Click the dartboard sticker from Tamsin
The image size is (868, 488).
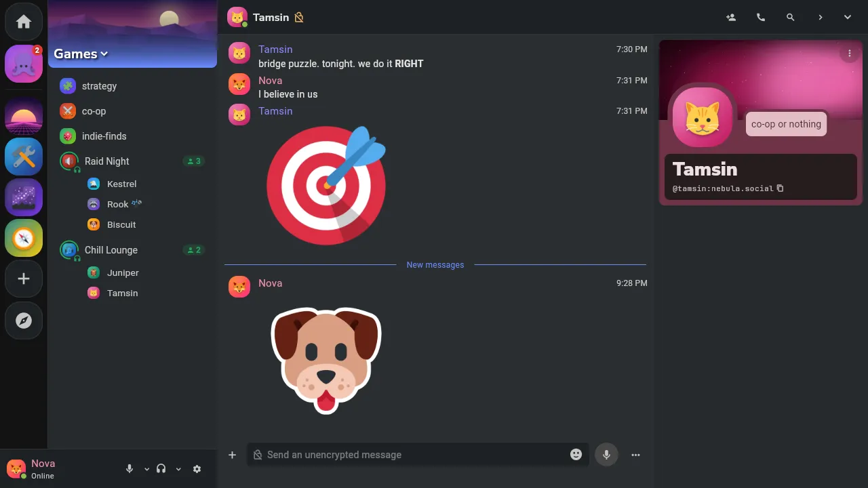[x=326, y=185]
